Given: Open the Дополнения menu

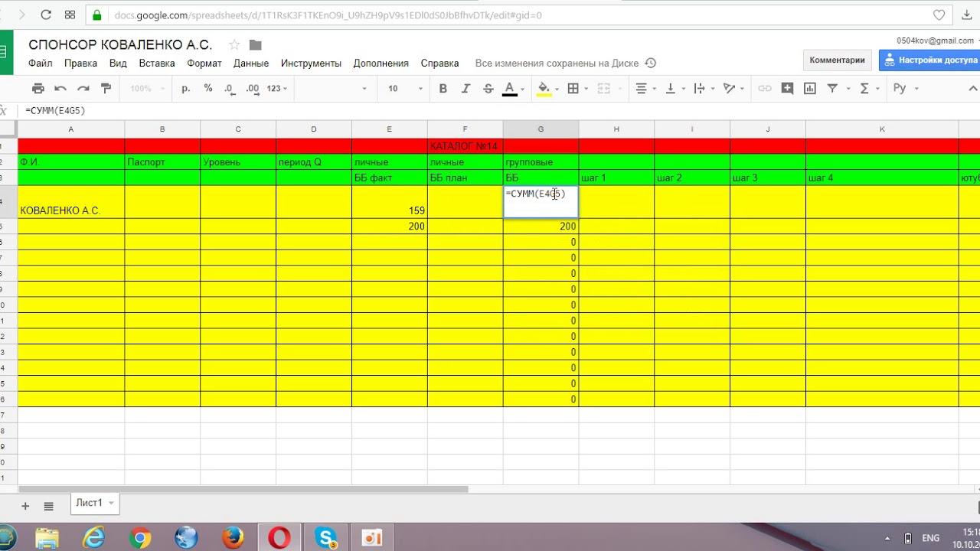Looking at the screenshot, I should 381,64.
